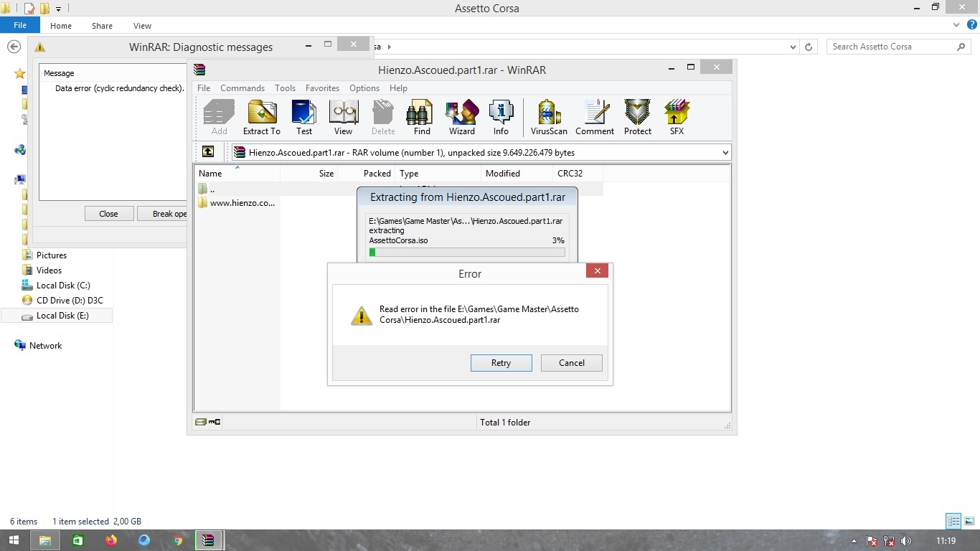Click Retry in the Error dialog
This screenshot has width=980, height=551.
point(501,363)
